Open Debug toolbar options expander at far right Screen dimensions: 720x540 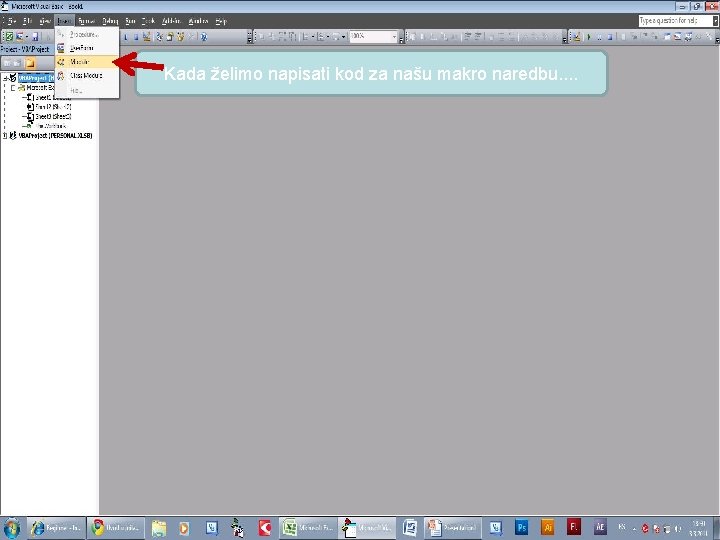[716, 38]
